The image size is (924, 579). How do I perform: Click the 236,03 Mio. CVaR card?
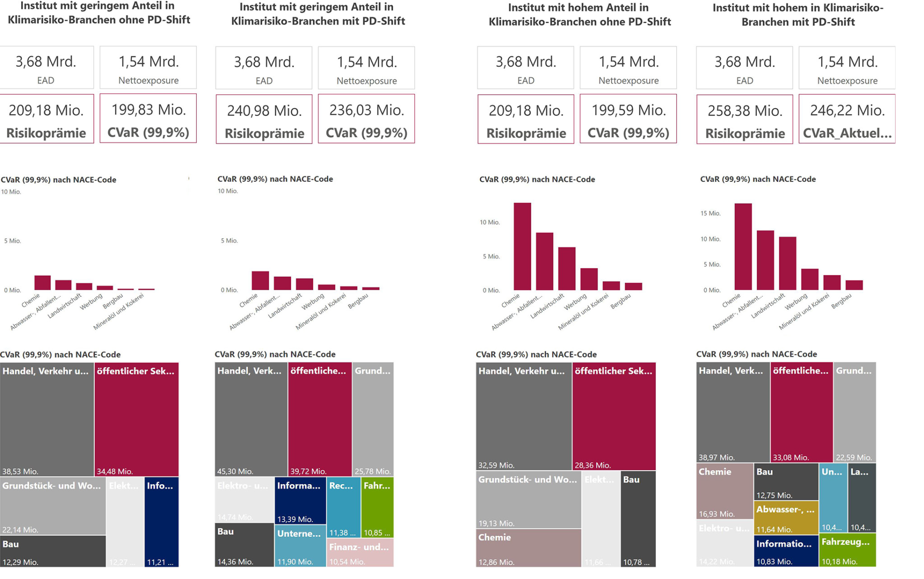[x=366, y=119]
